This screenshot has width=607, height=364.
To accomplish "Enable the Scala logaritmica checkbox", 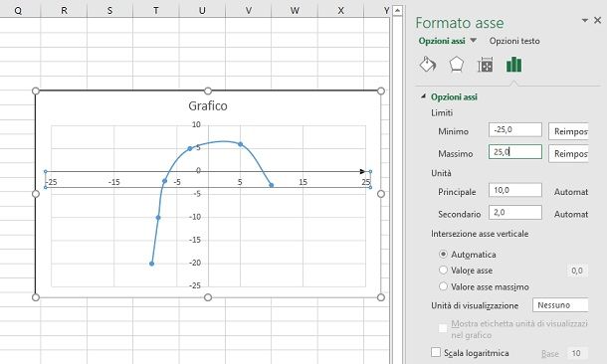I will pyautogui.click(x=436, y=352).
